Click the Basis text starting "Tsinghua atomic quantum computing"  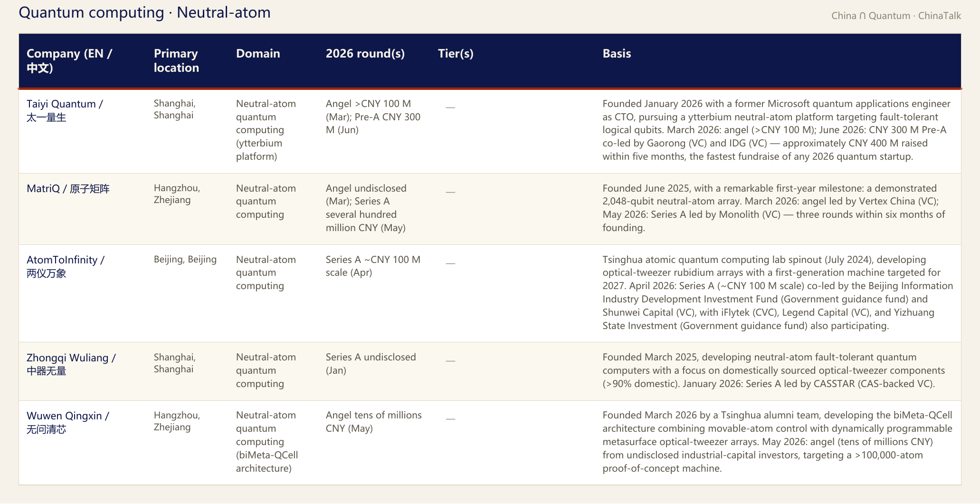[778, 292]
